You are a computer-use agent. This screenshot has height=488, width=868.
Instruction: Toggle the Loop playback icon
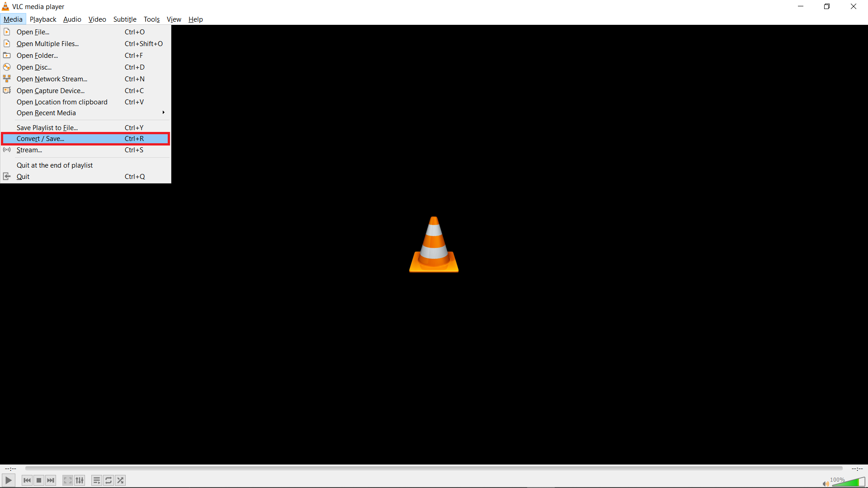(x=108, y=480)
